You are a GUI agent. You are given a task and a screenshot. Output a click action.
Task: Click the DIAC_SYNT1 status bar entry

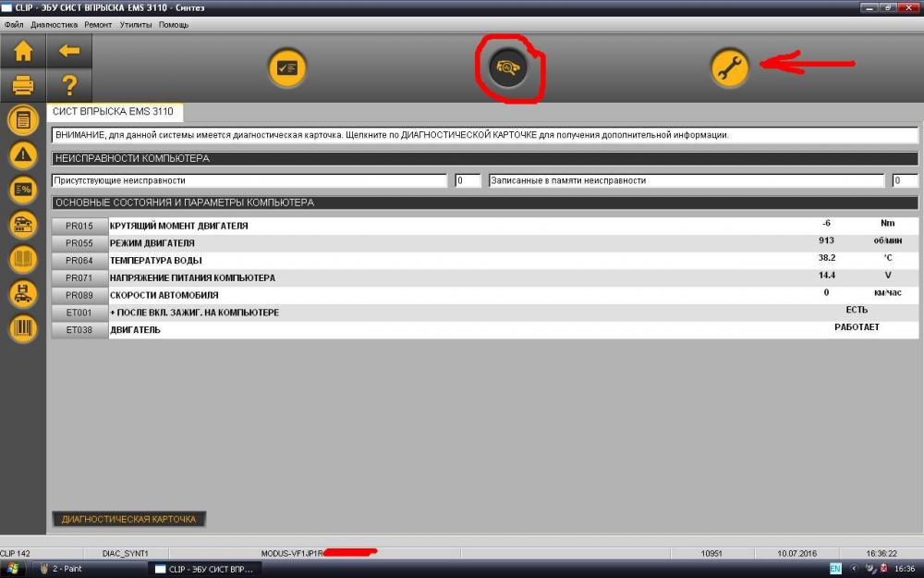125,553
